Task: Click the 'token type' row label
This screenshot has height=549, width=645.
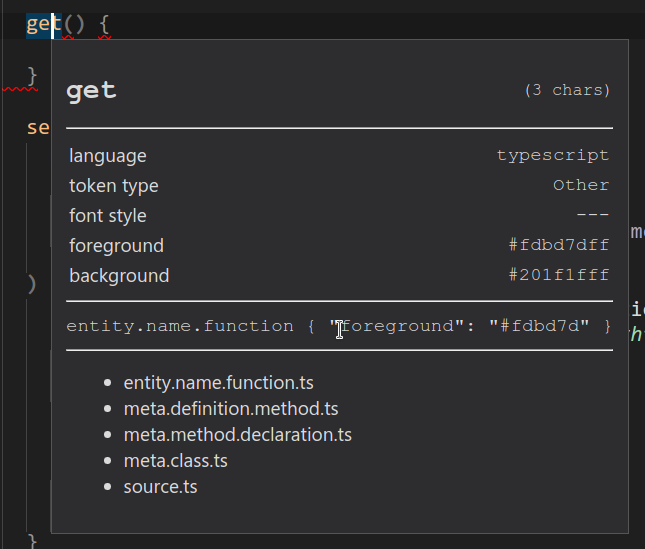Action: 113,186
